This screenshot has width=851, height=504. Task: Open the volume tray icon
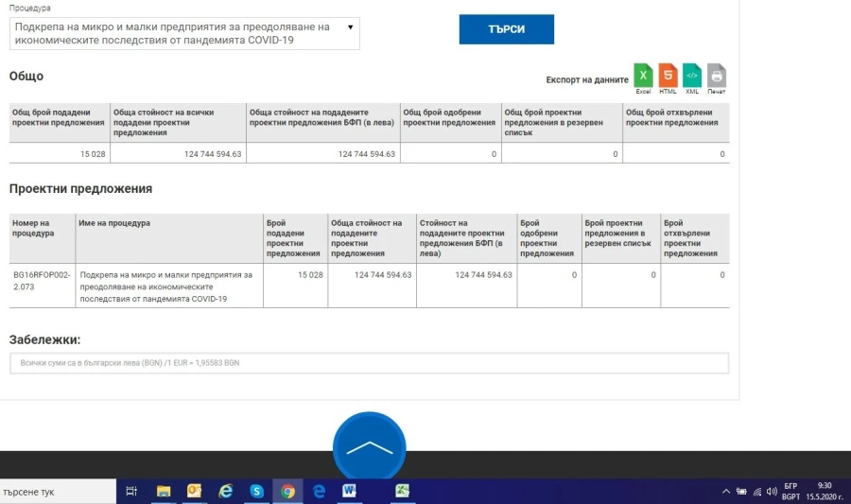pyautogui.click(x=772, y=492)
